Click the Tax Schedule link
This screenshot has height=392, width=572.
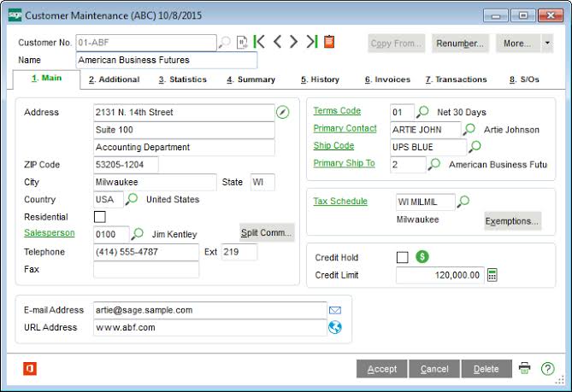340,201
